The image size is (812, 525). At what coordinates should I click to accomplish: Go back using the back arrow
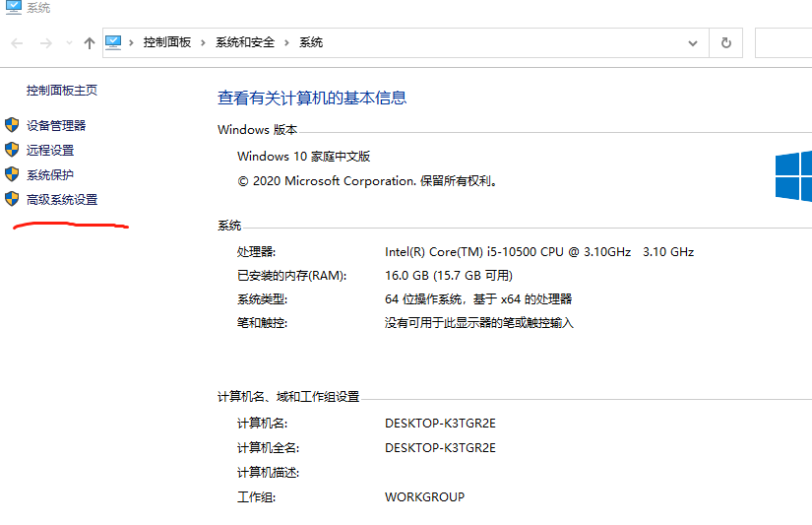17,43
